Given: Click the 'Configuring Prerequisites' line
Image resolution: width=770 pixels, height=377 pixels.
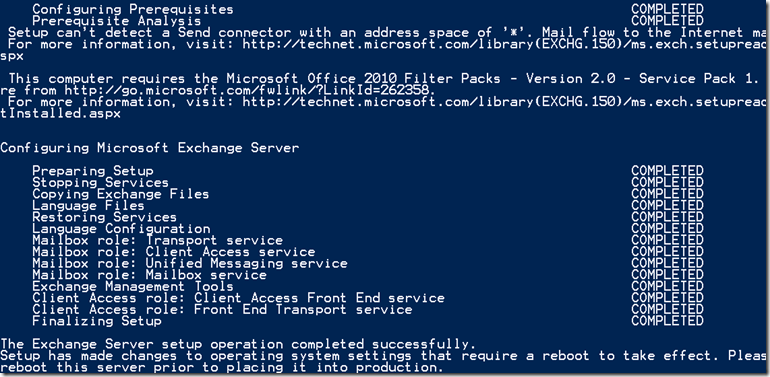Looking at the screenshot, I should 133,9.
